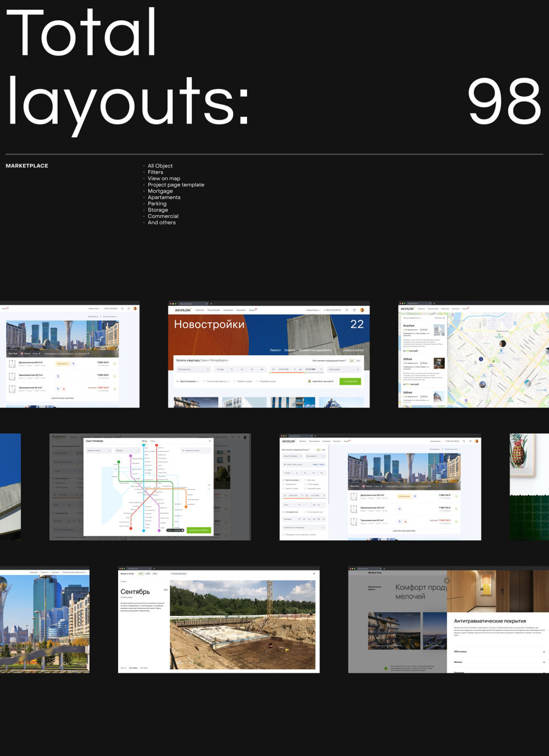
Task: Expand the Срок сдачи dropdown
Action: coord(344,369)
